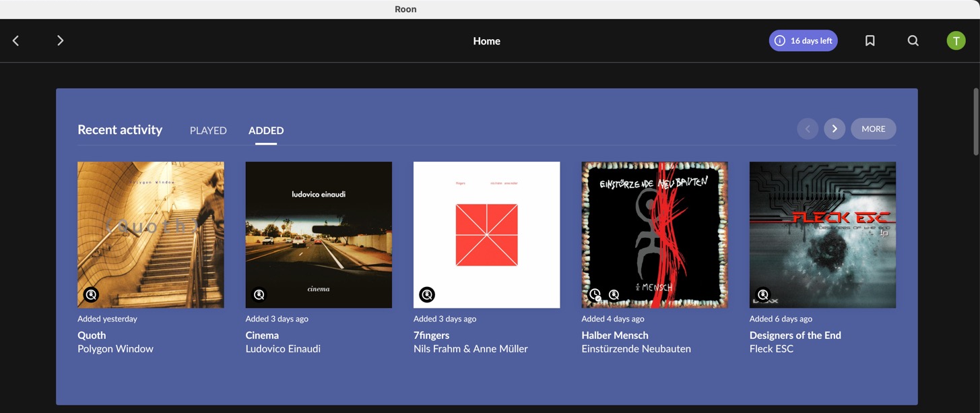980x413 pixels.
Task: Switch to the PLAYED tab
Action: click(x=208, y=130)
